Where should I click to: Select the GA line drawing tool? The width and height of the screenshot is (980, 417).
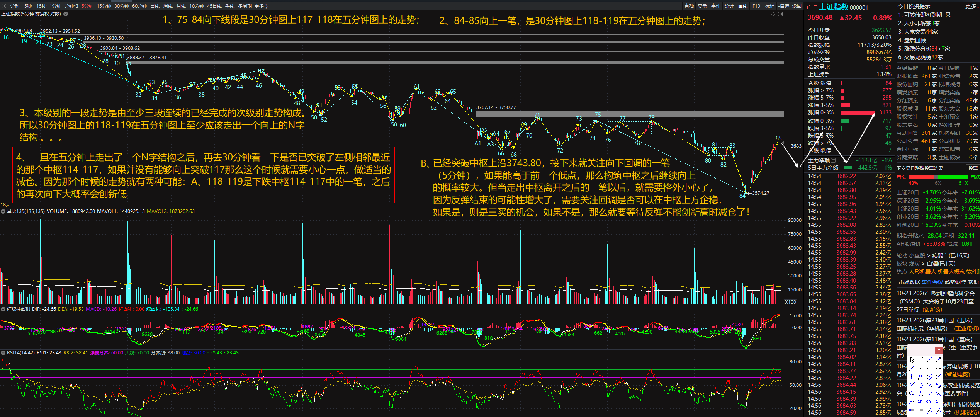929,402
